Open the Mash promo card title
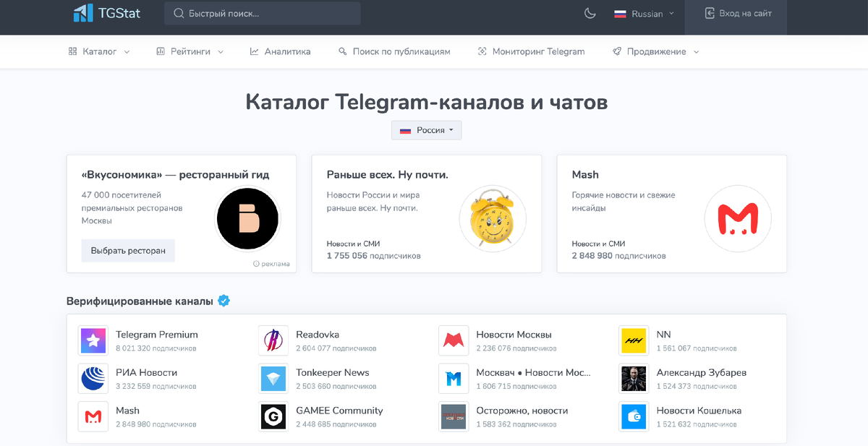 tap(585, 175)
